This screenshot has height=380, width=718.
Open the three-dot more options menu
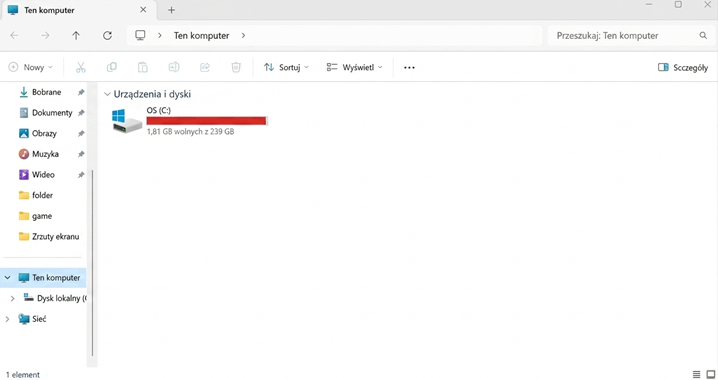pos(409,67)
